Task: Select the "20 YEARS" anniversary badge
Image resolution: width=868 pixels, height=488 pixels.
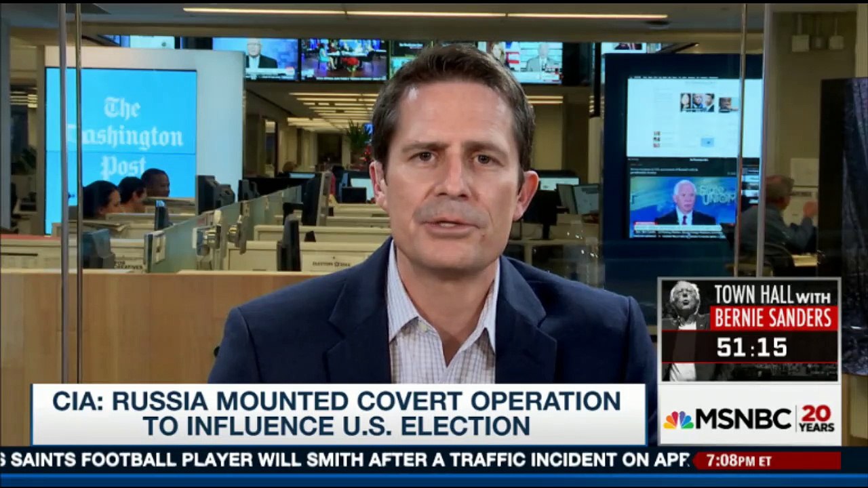Action: (x=817, y=420)
